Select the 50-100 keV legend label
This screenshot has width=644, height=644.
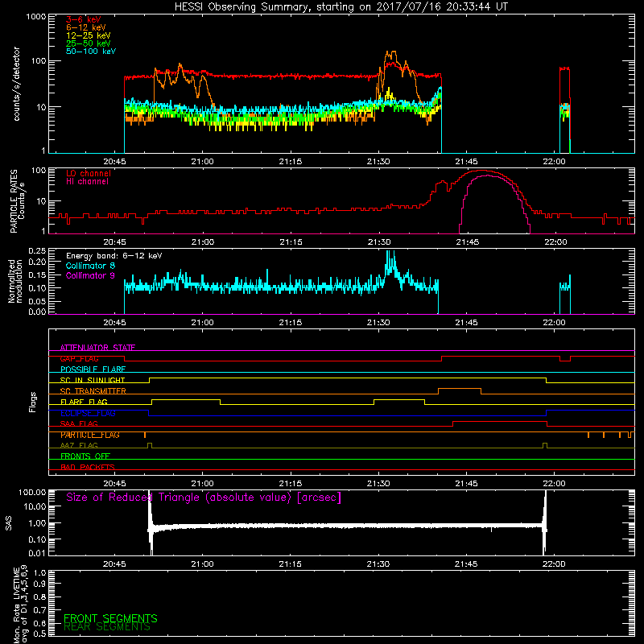pyautogui.click(x=91, y=52)
